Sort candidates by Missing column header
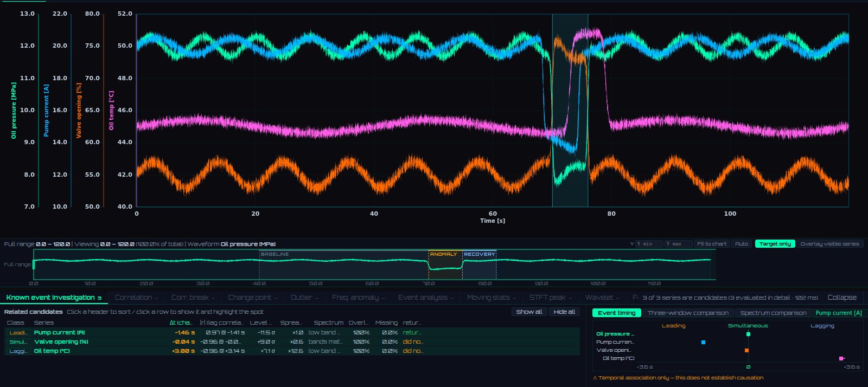Image resolution: width=868 pixels, height=387 pixels. click(x=386, y=322)
